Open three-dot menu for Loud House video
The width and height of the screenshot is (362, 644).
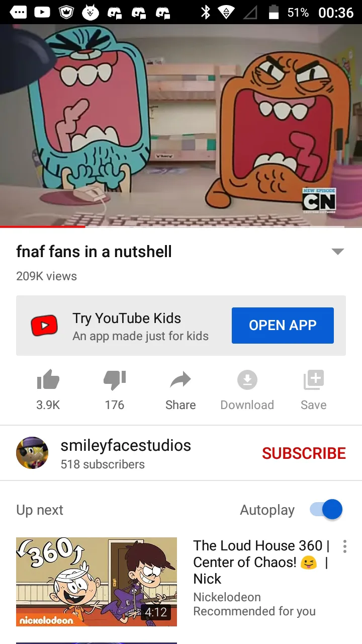[344, 546]
